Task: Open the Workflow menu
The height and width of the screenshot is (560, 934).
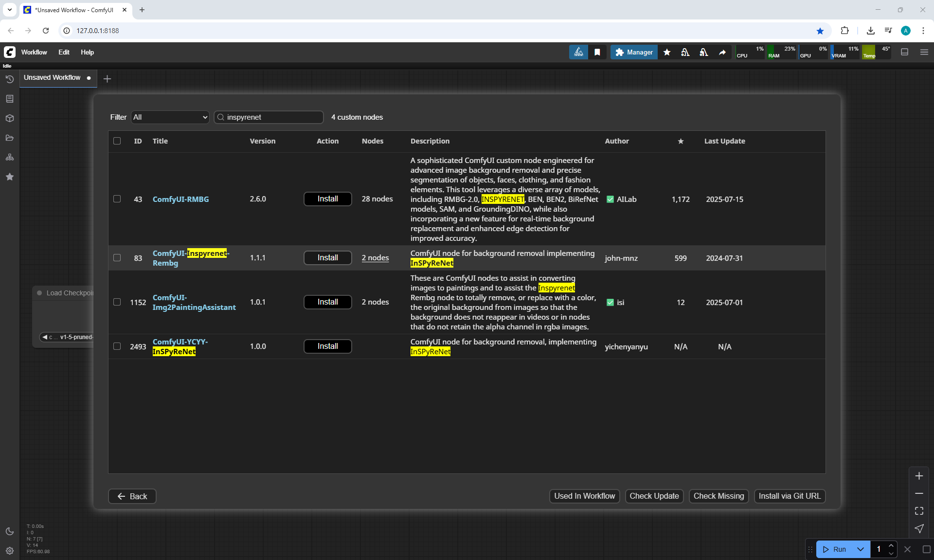Action: coord(34,52)
